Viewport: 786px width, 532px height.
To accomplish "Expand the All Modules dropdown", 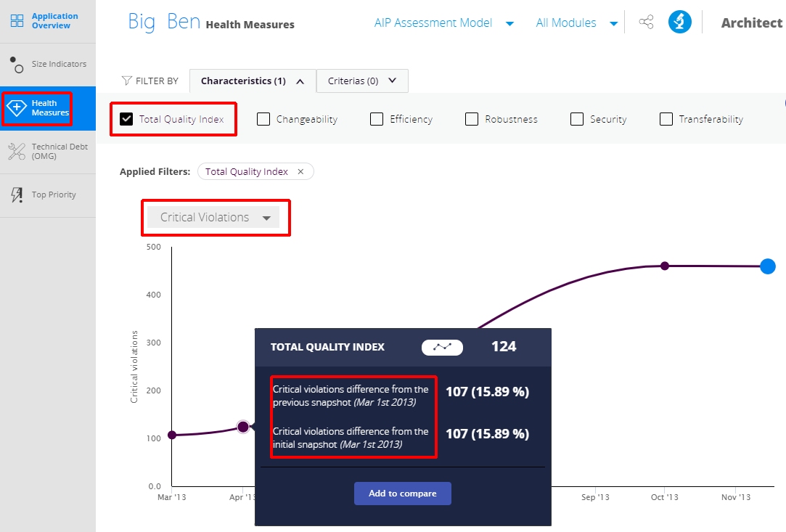I will pyautogui.click(x=576, y=23).
